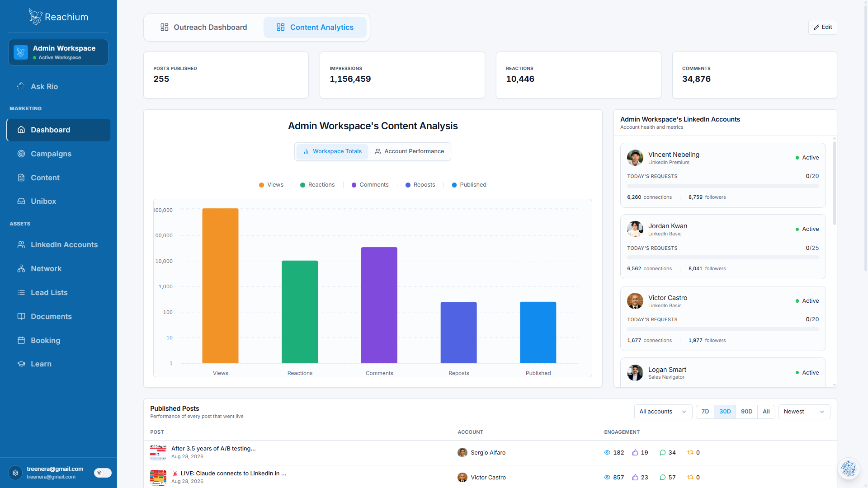Click the likes thumb icon on Claude LinkedIn post
This screenshot has width=868, height=488.
tap(635, 477)
